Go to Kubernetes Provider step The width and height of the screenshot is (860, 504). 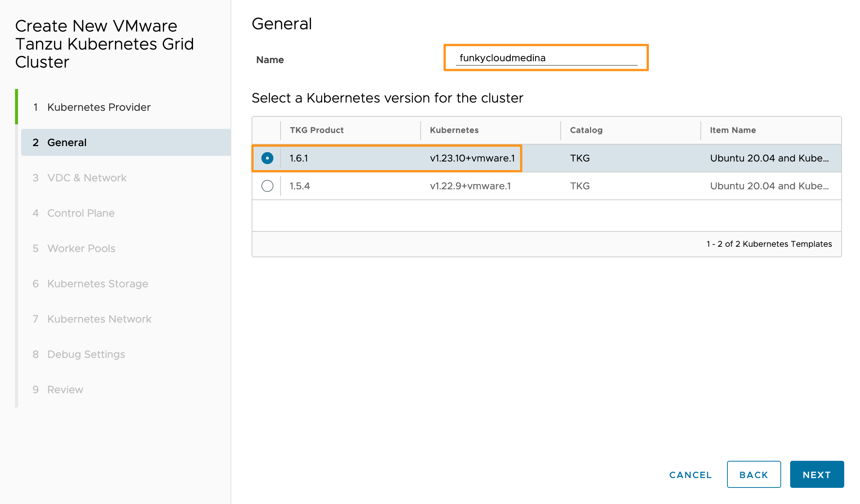(x=99, y=107)
